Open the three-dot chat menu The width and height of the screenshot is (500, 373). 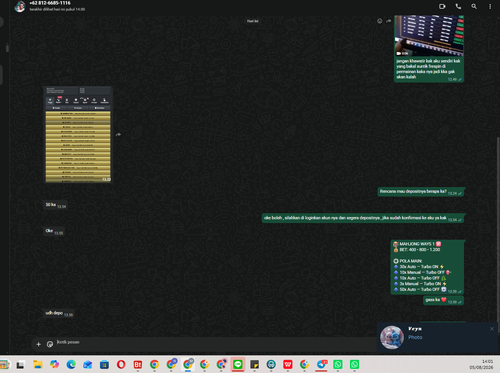point(490,6)
